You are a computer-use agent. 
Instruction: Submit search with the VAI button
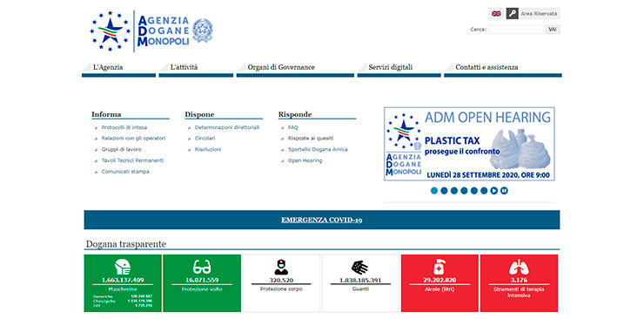point(553,30)
